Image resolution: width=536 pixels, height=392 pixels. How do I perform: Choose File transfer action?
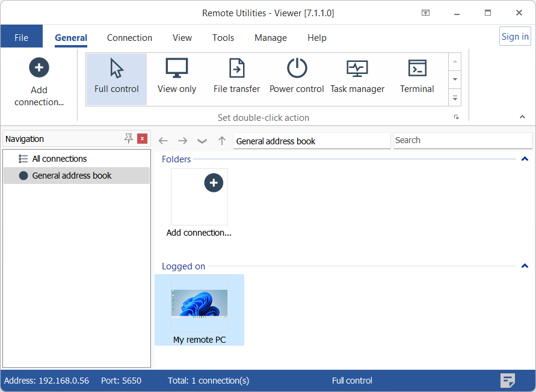coord(236,77)
